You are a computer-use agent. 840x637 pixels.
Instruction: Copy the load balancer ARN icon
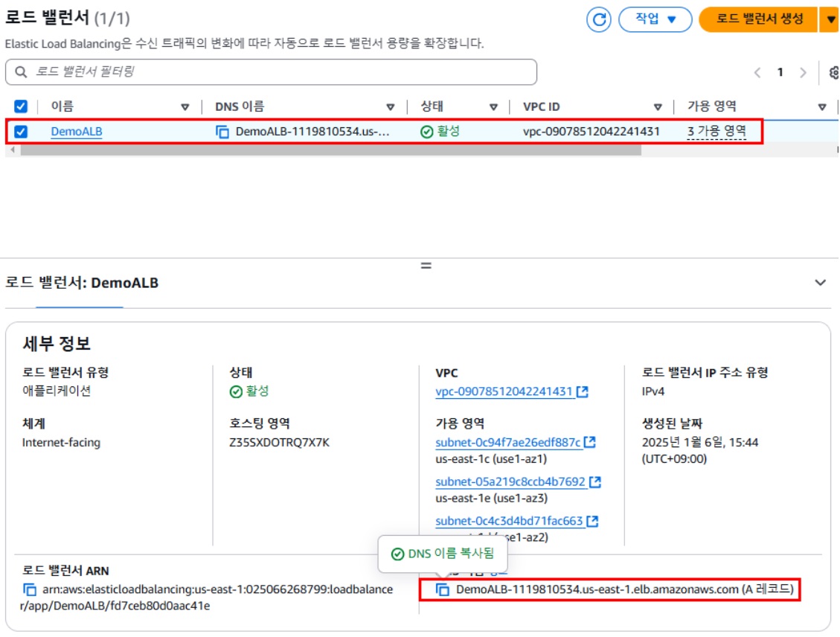point(30,589)
